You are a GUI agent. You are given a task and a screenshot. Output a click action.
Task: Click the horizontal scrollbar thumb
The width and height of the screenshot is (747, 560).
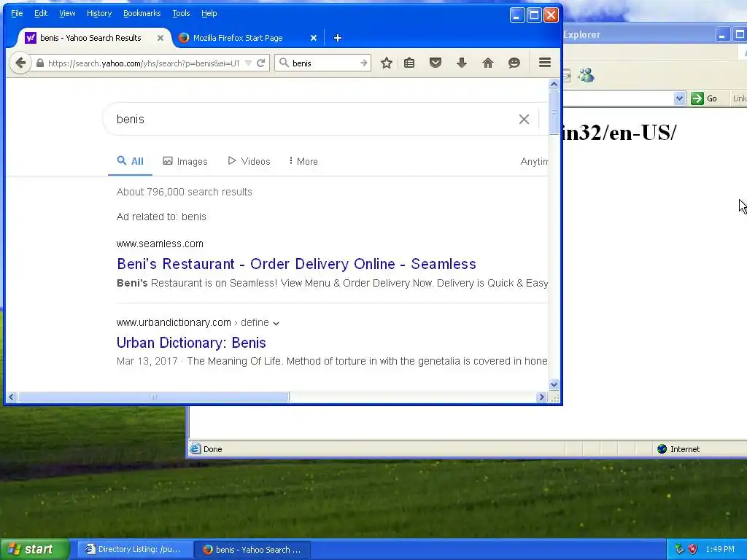click(x=153, y=397)
